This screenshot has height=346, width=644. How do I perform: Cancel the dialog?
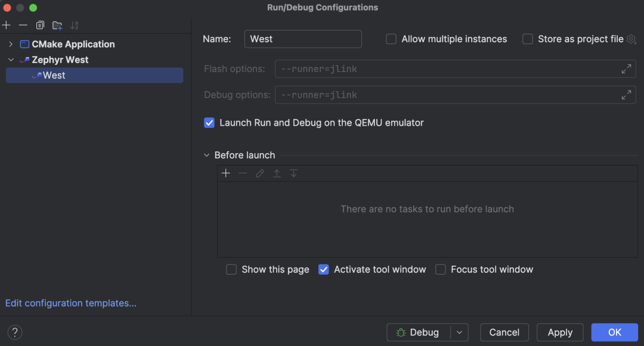[x=504, y=332]
